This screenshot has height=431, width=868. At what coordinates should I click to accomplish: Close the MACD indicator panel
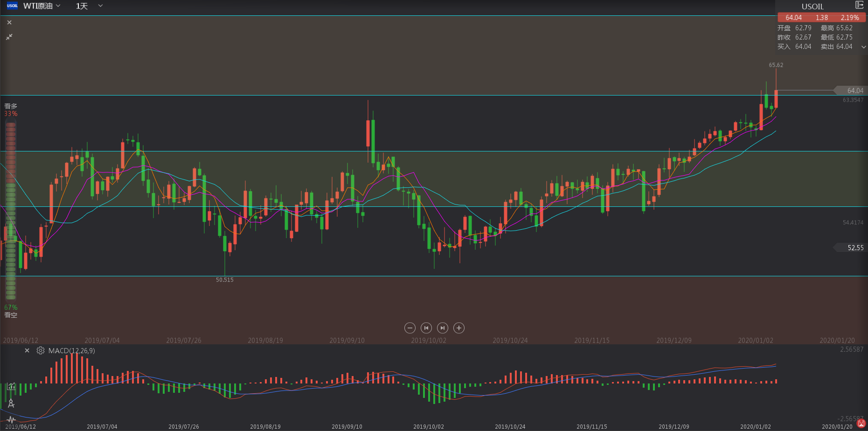[x=27, y=350]
